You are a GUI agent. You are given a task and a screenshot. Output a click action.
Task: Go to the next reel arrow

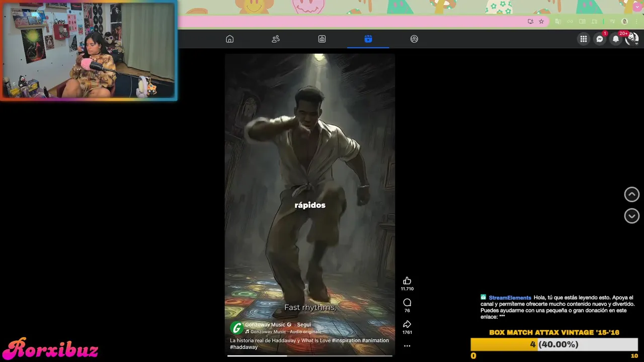pyautogui.click(x=632, y=216)
